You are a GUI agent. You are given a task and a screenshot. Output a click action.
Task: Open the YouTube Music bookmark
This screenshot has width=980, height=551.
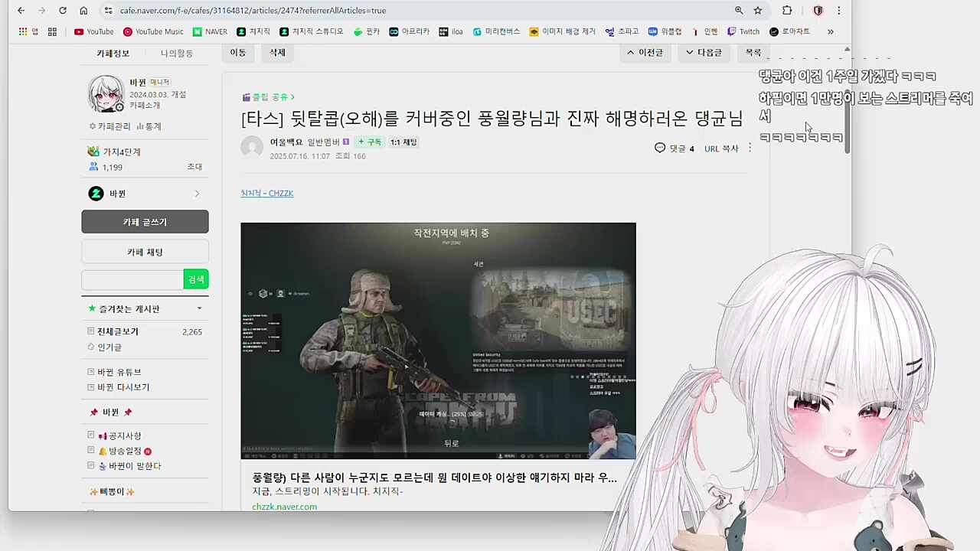pos(153,31)
